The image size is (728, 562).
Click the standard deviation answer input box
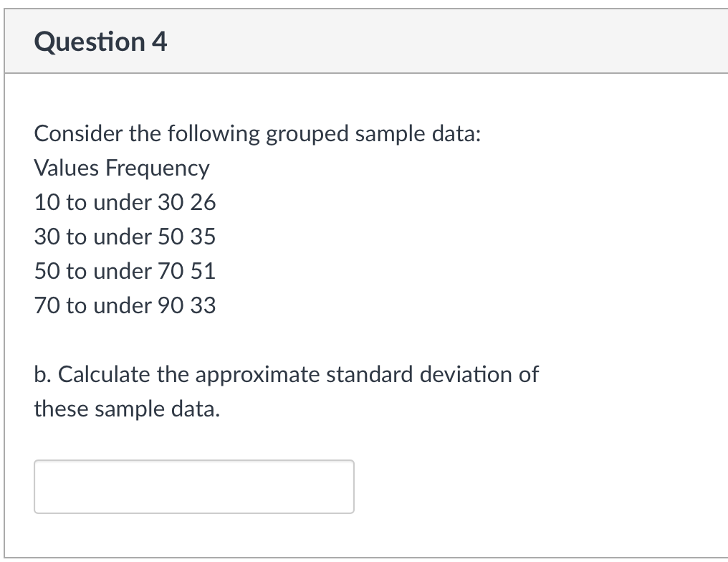pos(194,487)
